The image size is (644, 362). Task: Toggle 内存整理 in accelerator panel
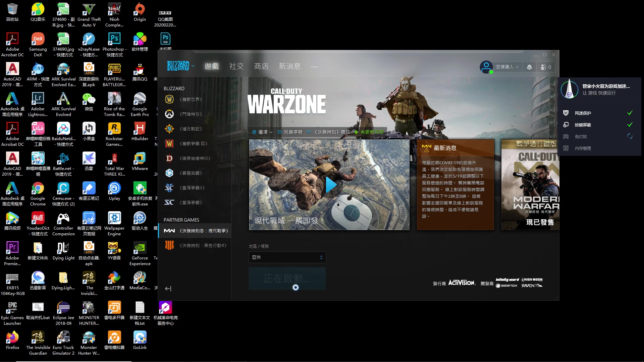[599, 148]
